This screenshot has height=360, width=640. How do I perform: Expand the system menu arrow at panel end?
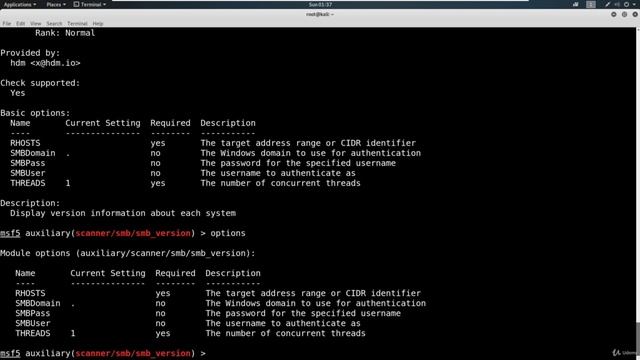click(634, 4)
